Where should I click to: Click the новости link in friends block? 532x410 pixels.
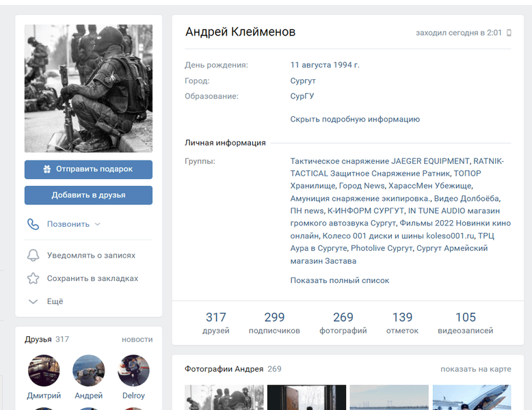(x=137, y=340)
